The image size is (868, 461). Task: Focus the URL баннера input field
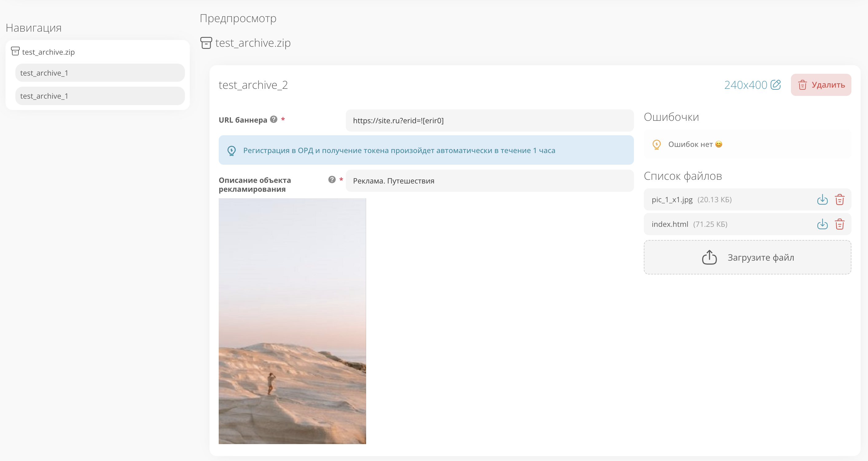click(x=490, y=120)
